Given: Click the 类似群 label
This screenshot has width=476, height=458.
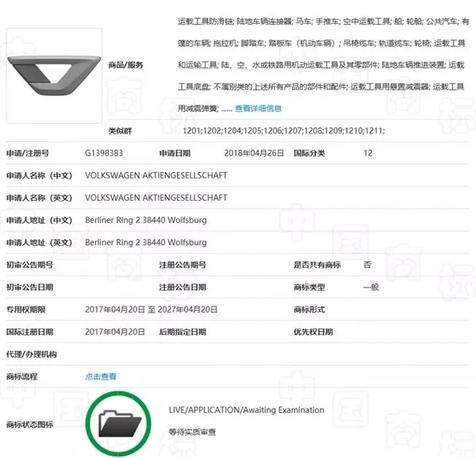Looking at the screenshot, I should 120,131.
